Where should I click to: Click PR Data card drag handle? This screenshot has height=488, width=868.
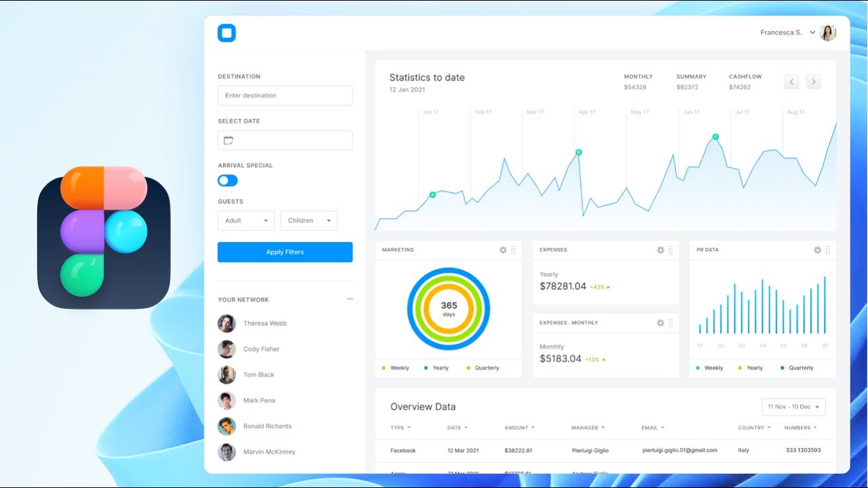(x=828, y=250)
